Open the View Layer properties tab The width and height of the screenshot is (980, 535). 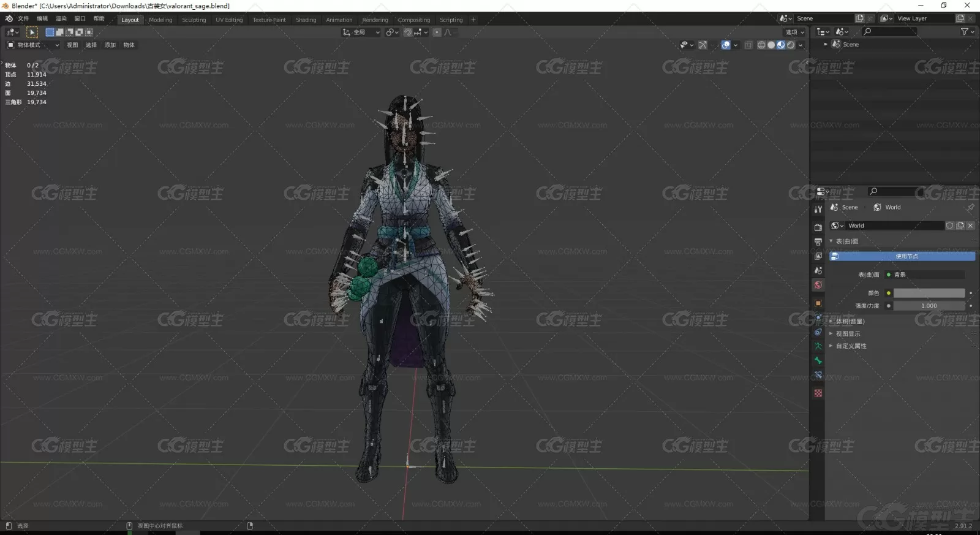tap(818, 256)
